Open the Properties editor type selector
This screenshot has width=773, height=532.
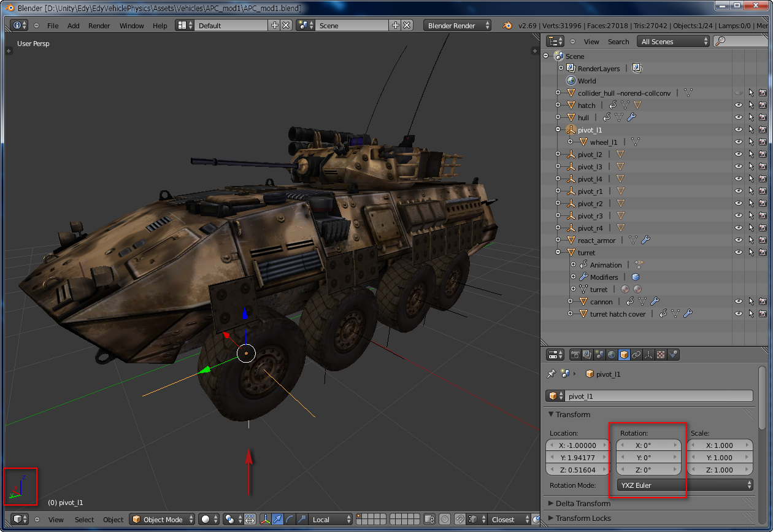point(555,355)
